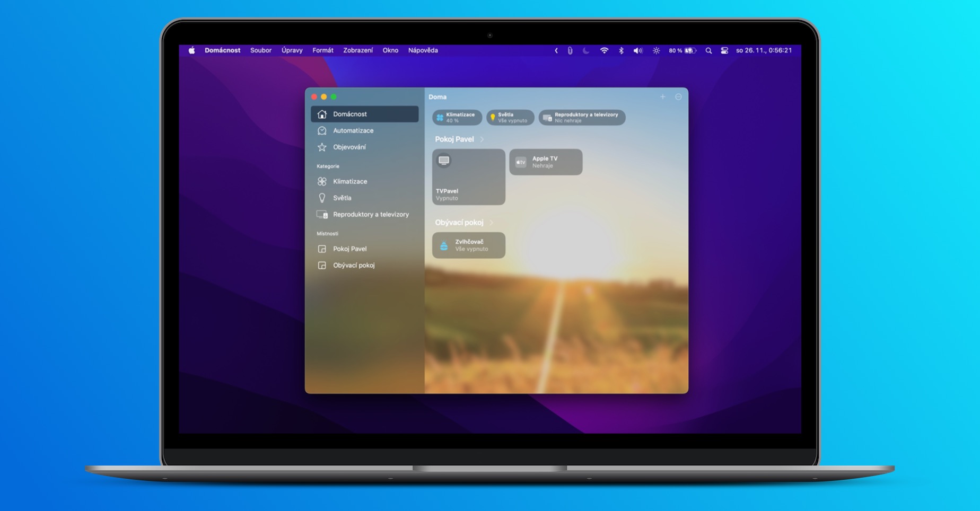Open Spotlight search magnifier icon
The width and height of the screenshot is (980, 511).
[708, 50]
